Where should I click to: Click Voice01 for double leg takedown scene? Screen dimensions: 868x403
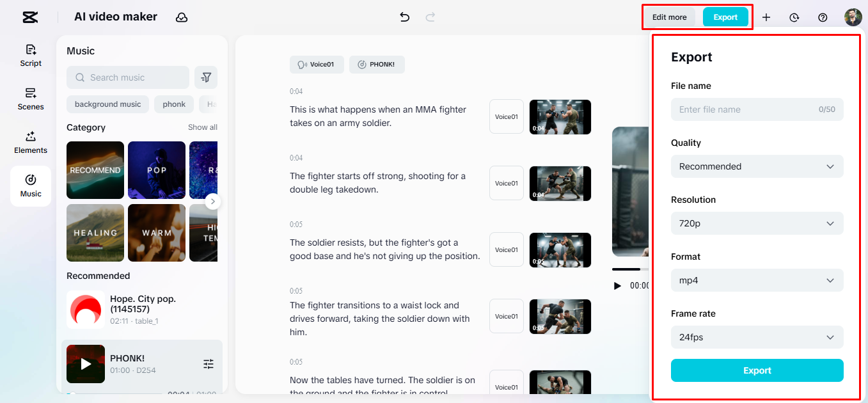[x=507, y=183]
